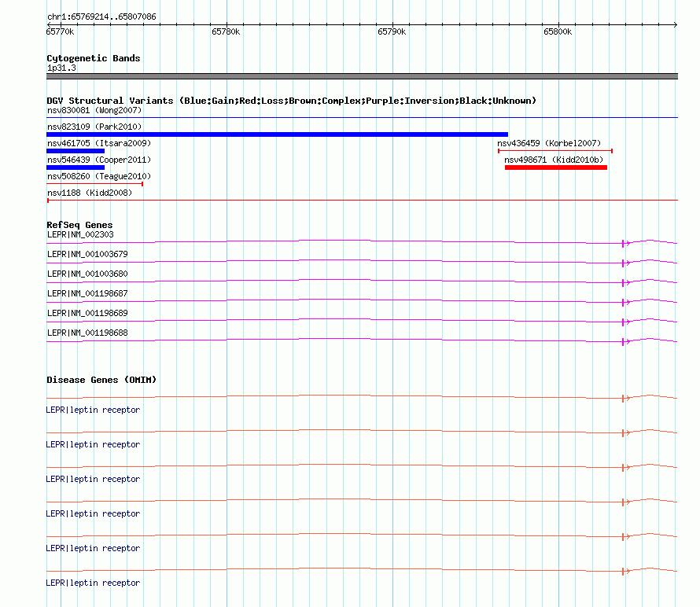Open transcript LEPR|NM_001198688 label
This screenshot has width=700, height=607.
pyautogui.click(x=87, y=333)
